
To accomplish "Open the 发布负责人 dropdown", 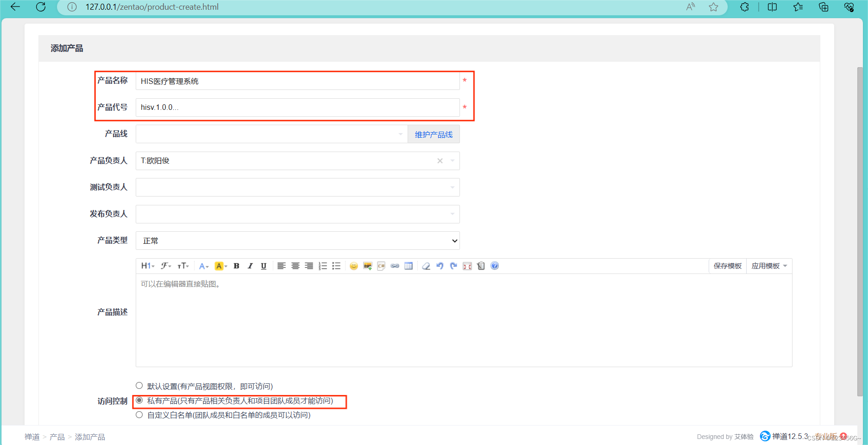I will [297, 214].
